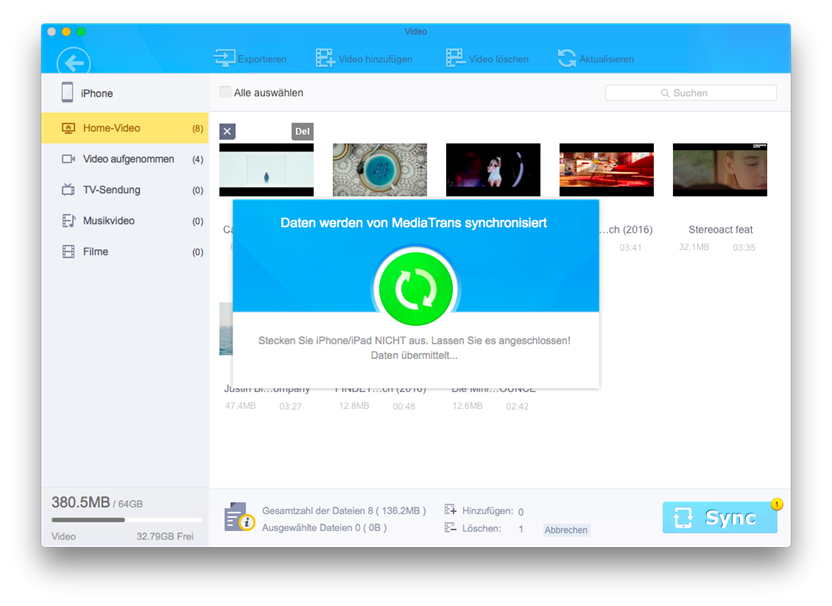Toggle the Alle auswählen checkbox
832x606 pixels.
click(x=225, y=92)
